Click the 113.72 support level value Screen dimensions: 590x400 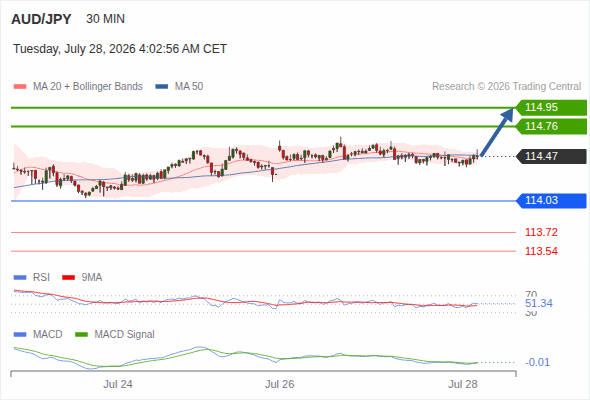click(541, 232)
